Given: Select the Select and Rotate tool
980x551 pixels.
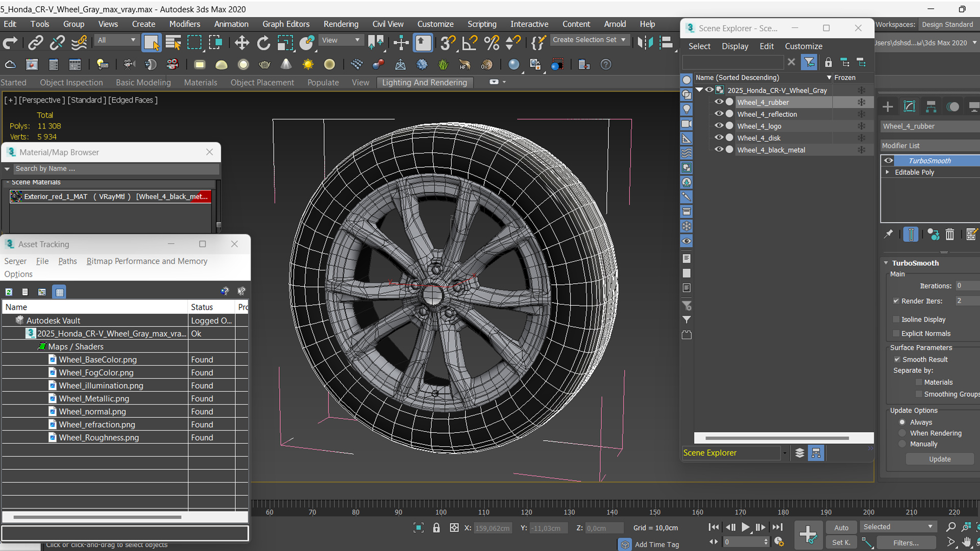Looking at the screenshot, I should point(263,43).
